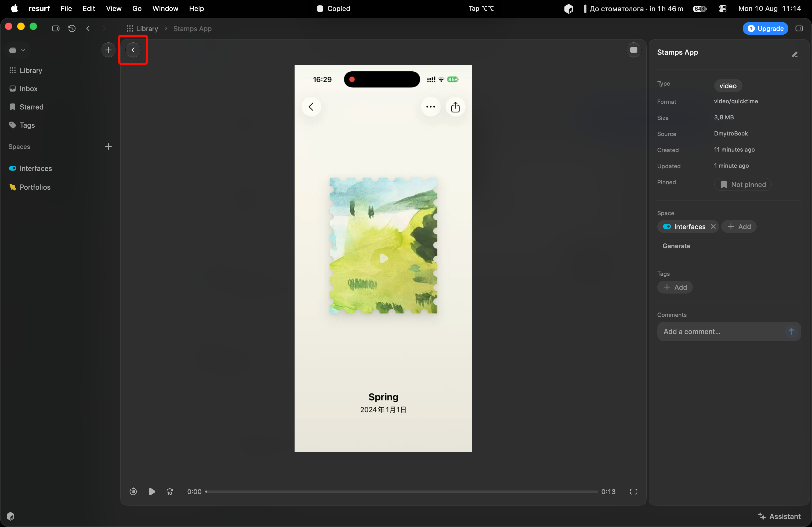Open history clock icon in toolbar
This screenshot has width=812, height=527.
(72, 29)
